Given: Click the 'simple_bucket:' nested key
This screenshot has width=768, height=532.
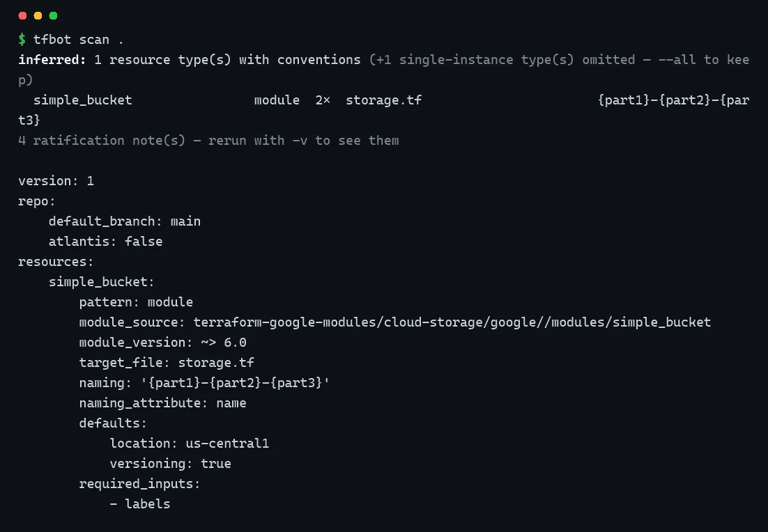Looking at the screenshot, I should coord(101,282).
